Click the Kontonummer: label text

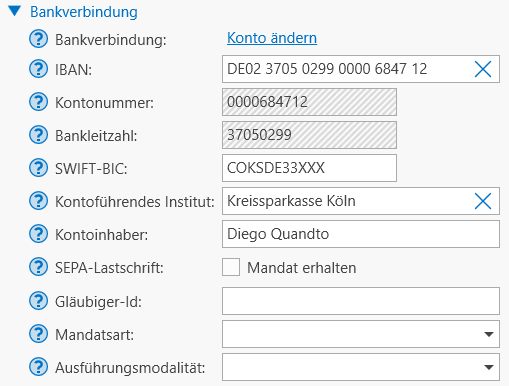[104, 103]
